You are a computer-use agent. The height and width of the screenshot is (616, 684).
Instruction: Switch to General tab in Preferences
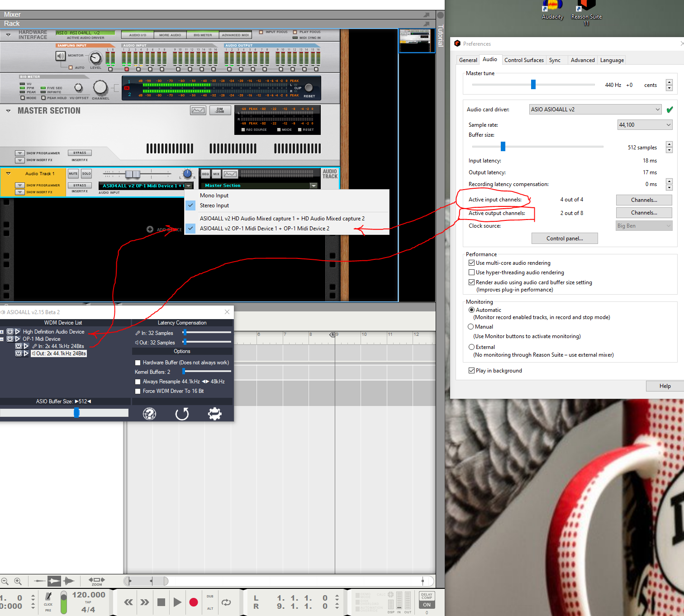pos(468,60)
